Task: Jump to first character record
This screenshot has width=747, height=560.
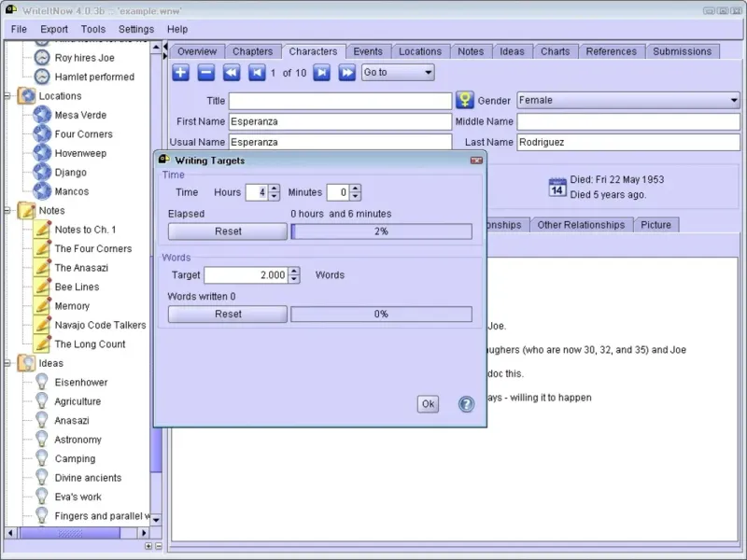Action: pos(232,73)
